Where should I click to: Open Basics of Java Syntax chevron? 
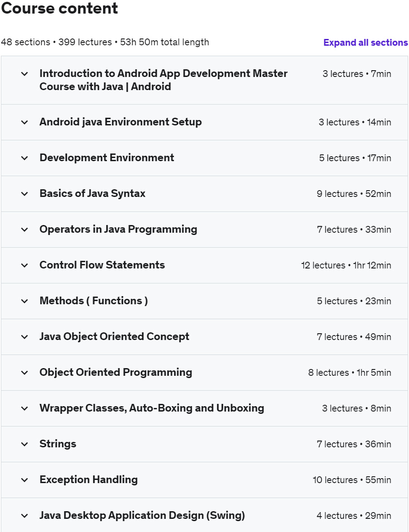(24, 194)
